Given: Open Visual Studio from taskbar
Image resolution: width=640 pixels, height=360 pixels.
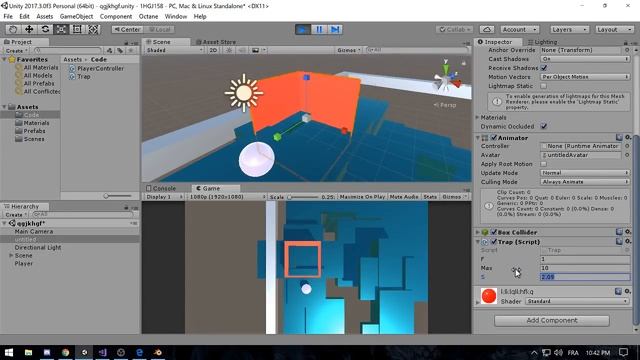Looking at the screenshot, I should (x=102, y=352).
